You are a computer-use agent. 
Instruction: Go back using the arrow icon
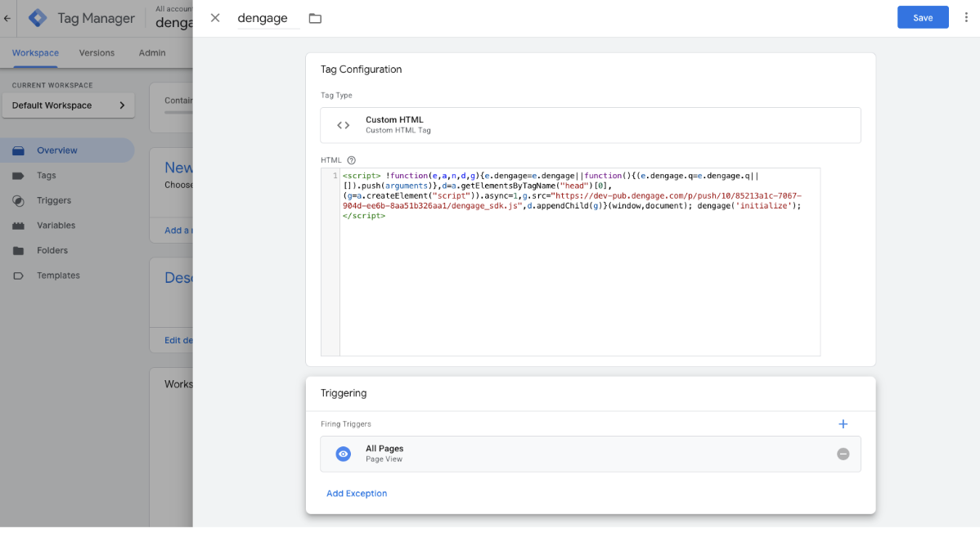(7, 18)
